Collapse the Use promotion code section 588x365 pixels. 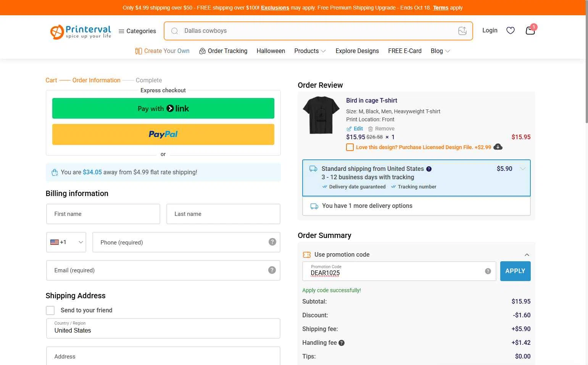[527, 255]
